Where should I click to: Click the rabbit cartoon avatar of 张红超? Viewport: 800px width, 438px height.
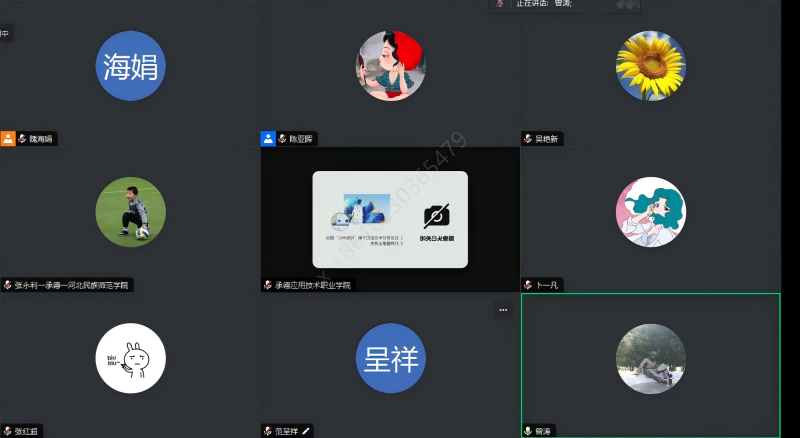(x=130, y=358)
